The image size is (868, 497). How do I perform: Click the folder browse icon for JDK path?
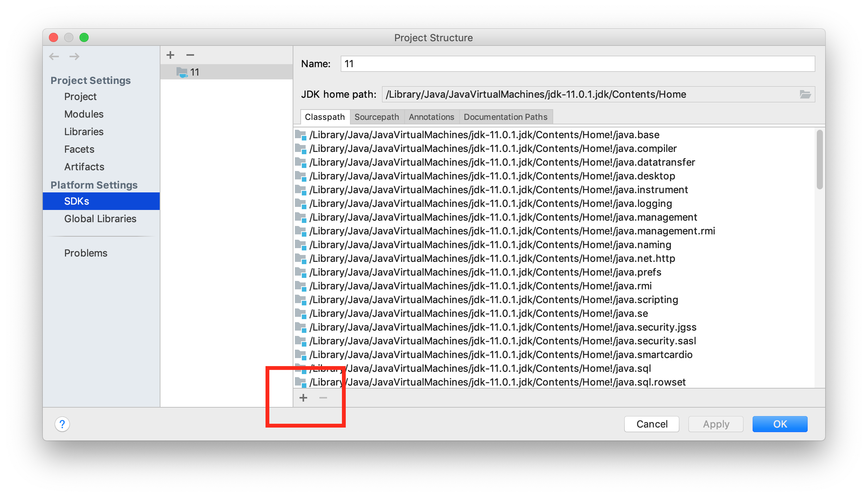[806, 94]
